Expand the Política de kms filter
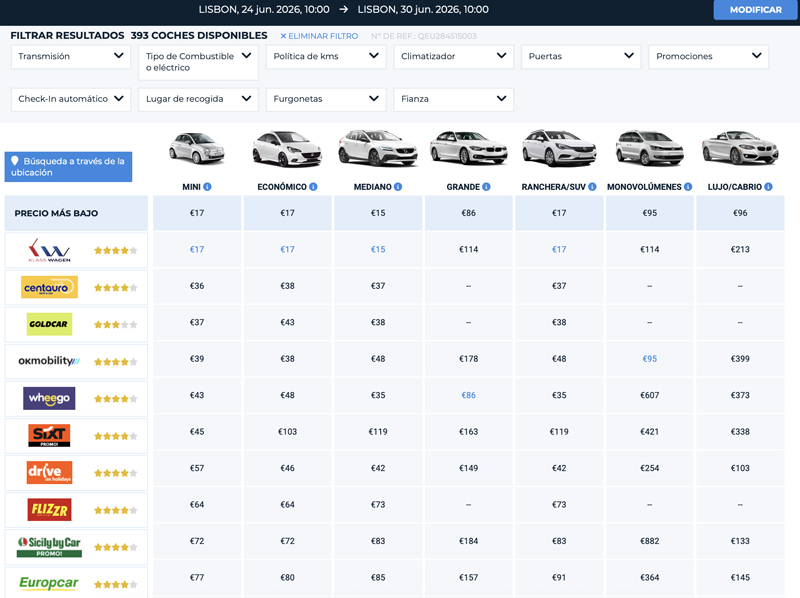Screen dimensions: 800x598 coord(326,57)
